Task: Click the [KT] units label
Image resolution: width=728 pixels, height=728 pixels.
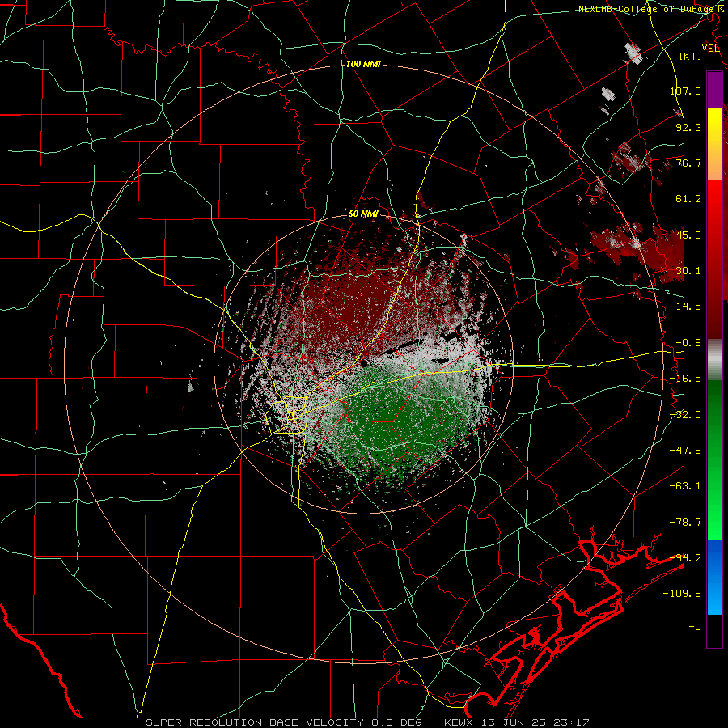Action: [691, 56]
